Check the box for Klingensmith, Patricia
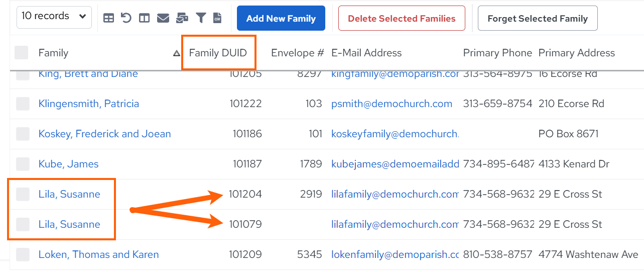The height and width of the screenshot is (272, 644). pos(23,104)
